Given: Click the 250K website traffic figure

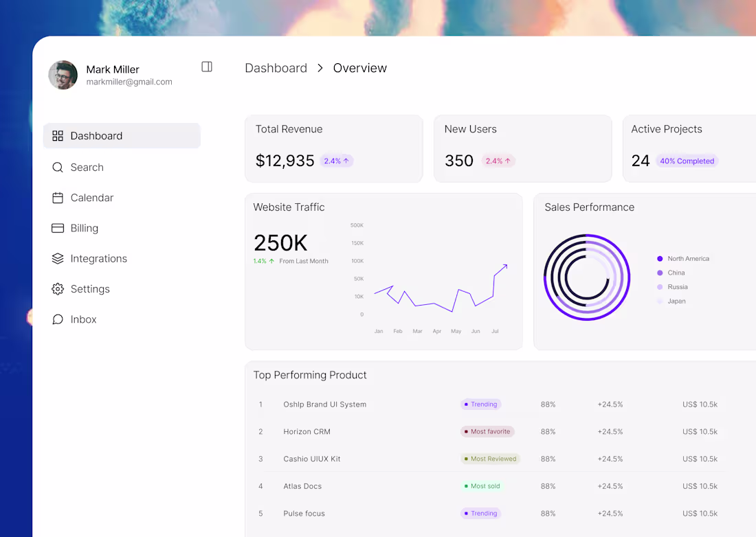Looking at the screenshot, I should tap(280, 242).
